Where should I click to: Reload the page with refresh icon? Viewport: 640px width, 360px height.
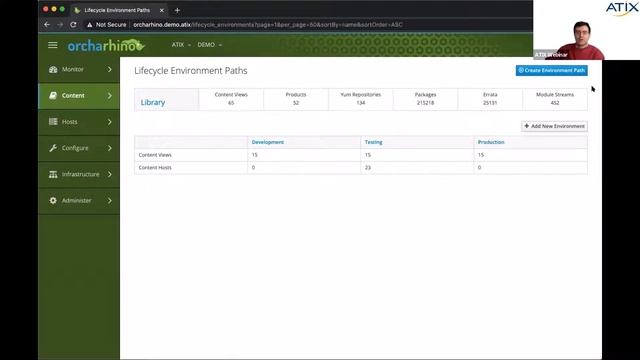coord(73,24)
